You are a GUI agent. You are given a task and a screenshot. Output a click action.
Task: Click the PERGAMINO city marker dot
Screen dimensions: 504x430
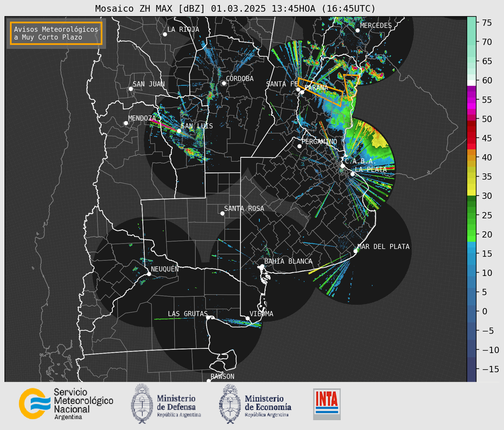tap(299, 146)
